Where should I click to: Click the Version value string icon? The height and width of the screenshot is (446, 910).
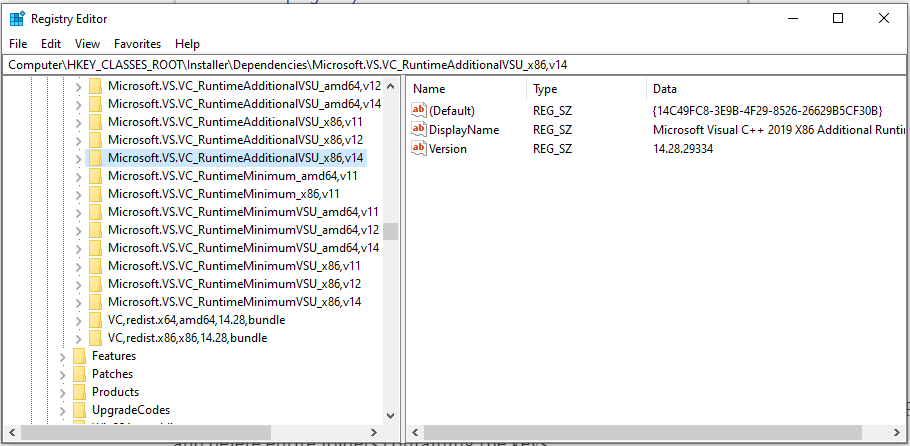coord(418,148)
